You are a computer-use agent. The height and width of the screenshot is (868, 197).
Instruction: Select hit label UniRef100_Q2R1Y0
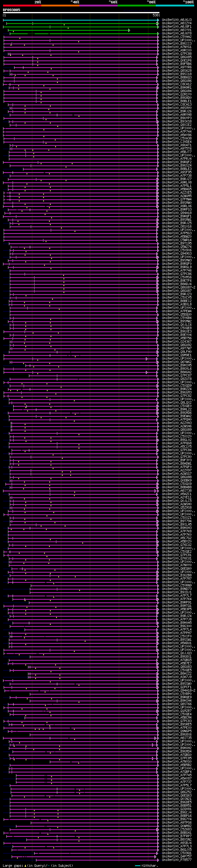(x=177, y=94)
